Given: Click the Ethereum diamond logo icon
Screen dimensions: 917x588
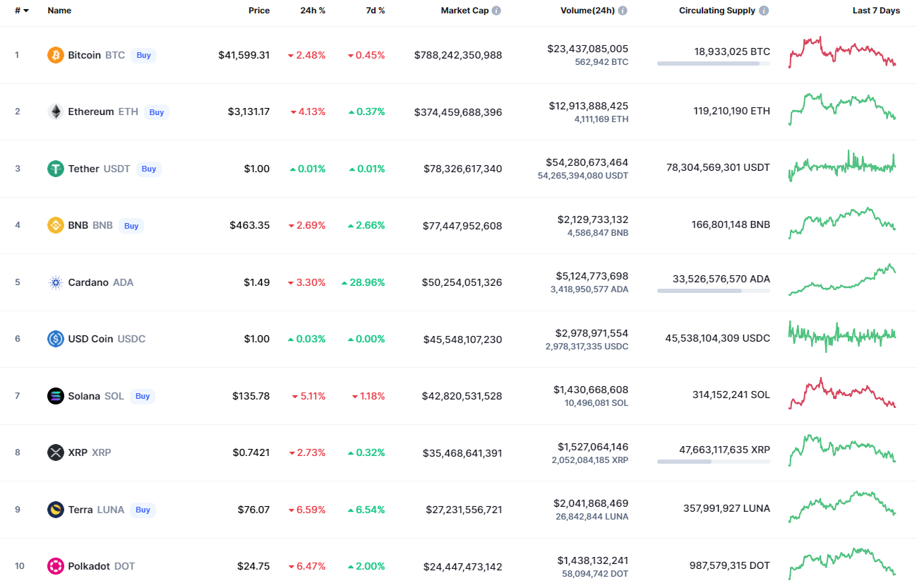Looking at the screenshot, I should point(55,112).
